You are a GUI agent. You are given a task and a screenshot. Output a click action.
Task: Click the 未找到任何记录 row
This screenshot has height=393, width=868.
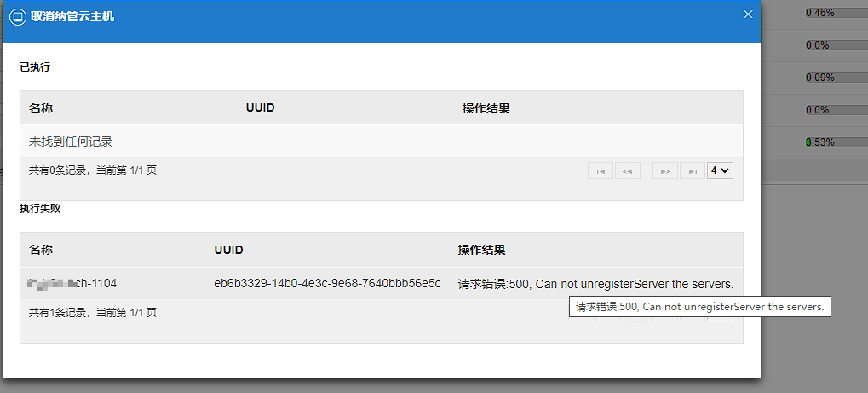[382, 142]
